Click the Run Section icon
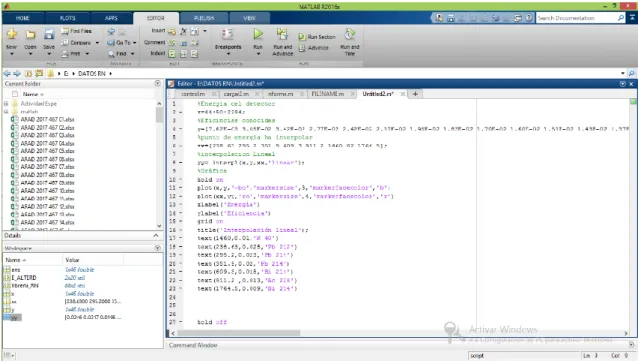Image resolution: width=638 pixels, height=361 pixels. click(302, 37)
